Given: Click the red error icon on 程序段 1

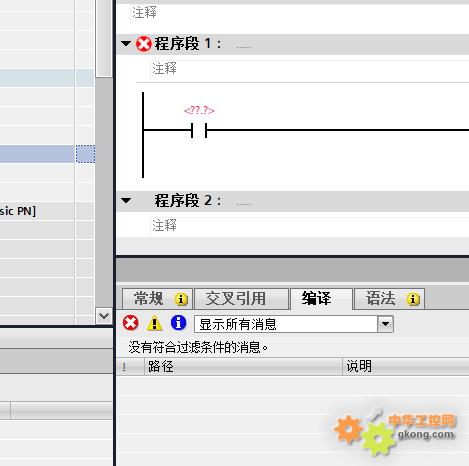Looking at the screenshot, I should click(144, 44).
